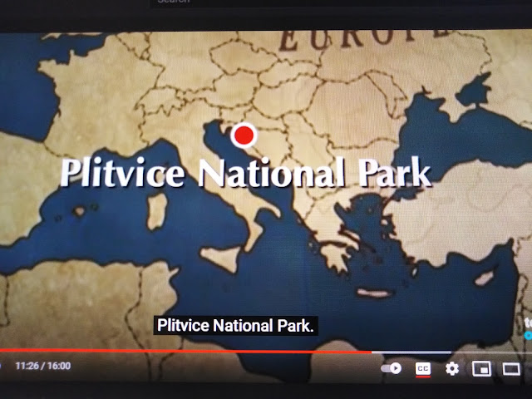Viewport: 532px width, 399px height.
Task: Enable the miniplayer mode
Action: (x=481, y=369)
